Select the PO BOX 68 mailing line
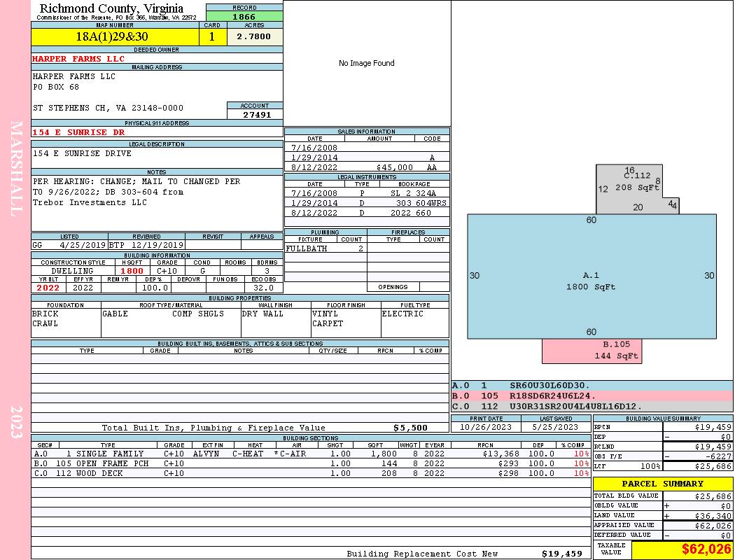 (x=56, y=87)
